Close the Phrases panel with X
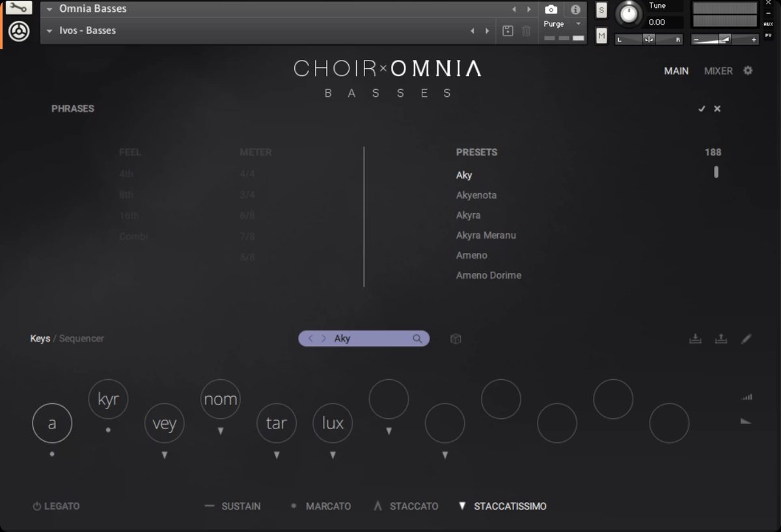Viewport: 781px width, 532px height. click(x=717, y=109)
